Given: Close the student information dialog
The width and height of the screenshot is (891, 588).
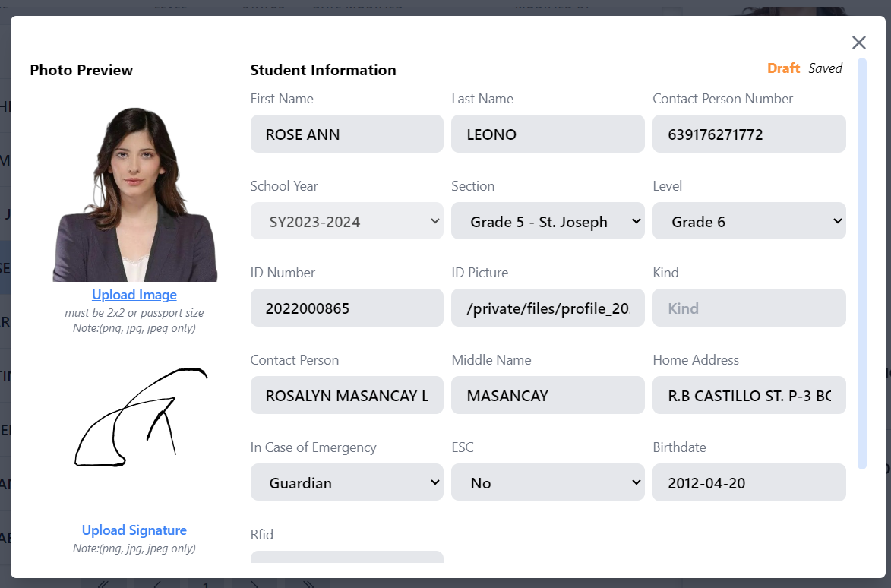Looking at the screenshot, I should [858, 43].
